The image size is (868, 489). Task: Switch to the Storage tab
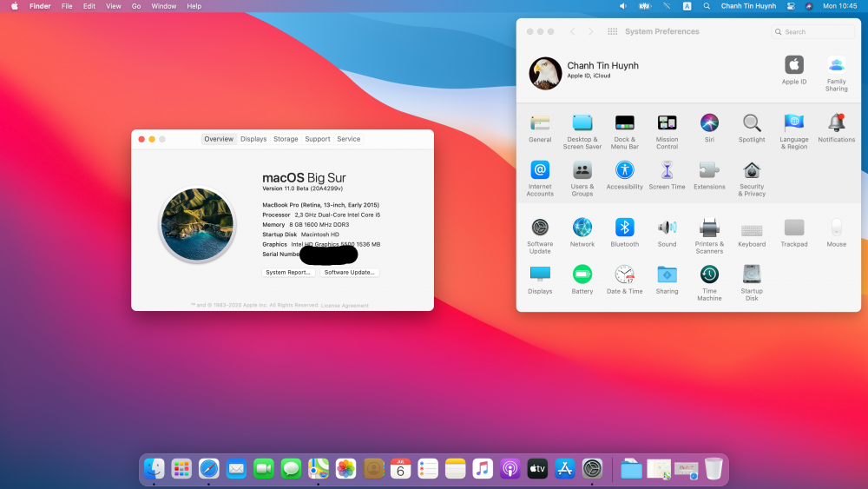point(286,139)
